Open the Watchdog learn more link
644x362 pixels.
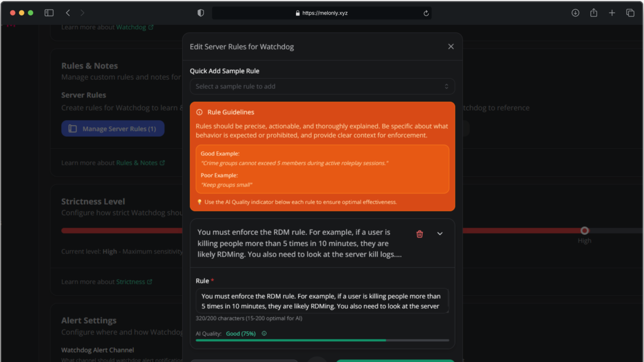pos(135,27)
